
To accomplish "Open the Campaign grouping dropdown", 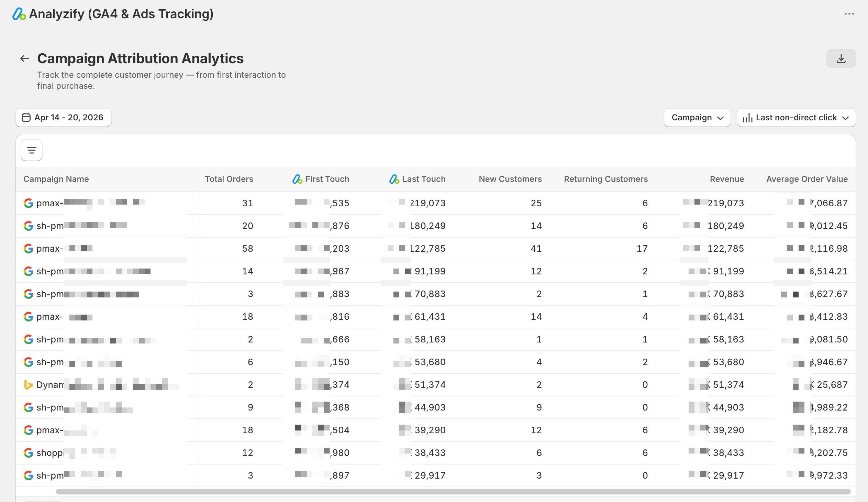I will tap(697, 118).
